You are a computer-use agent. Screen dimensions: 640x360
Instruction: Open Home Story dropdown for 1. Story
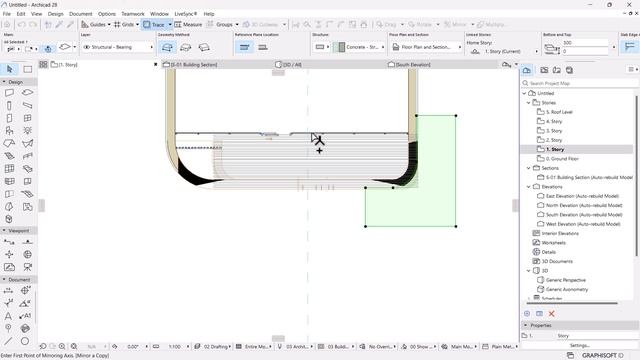[x=503, y=51]
